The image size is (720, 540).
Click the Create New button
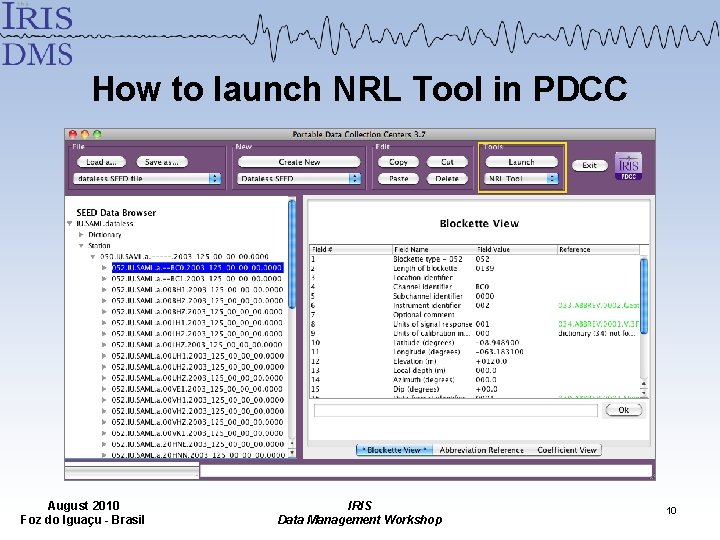coord(299,162)
